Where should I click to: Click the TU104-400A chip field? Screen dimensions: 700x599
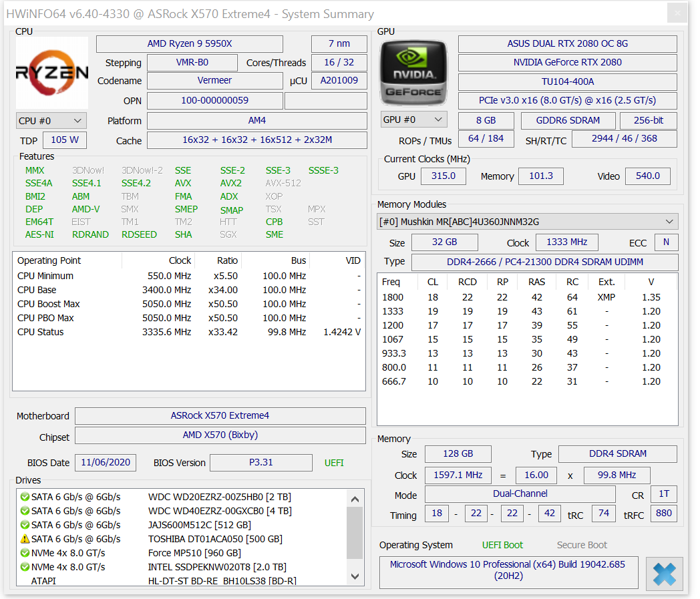click(x=567, y=81)
